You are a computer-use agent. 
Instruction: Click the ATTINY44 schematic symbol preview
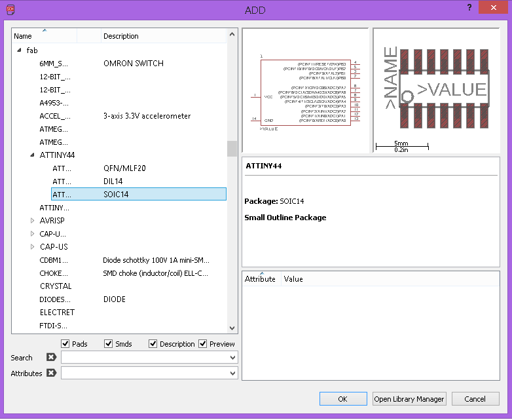pos(305,91)
